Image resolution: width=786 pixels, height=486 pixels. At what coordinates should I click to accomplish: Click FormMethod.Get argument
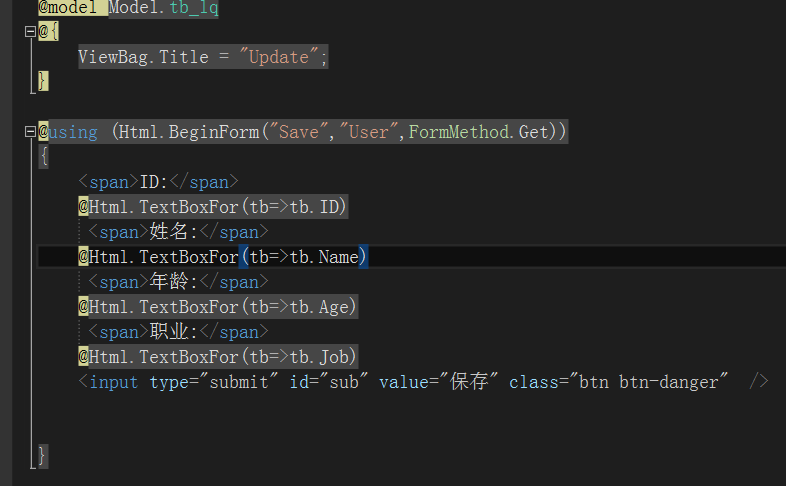point(479,132)
